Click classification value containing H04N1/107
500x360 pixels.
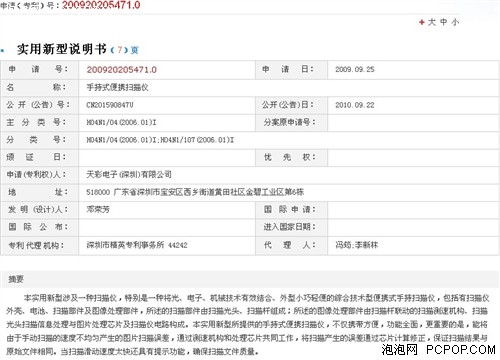[160, 140]
